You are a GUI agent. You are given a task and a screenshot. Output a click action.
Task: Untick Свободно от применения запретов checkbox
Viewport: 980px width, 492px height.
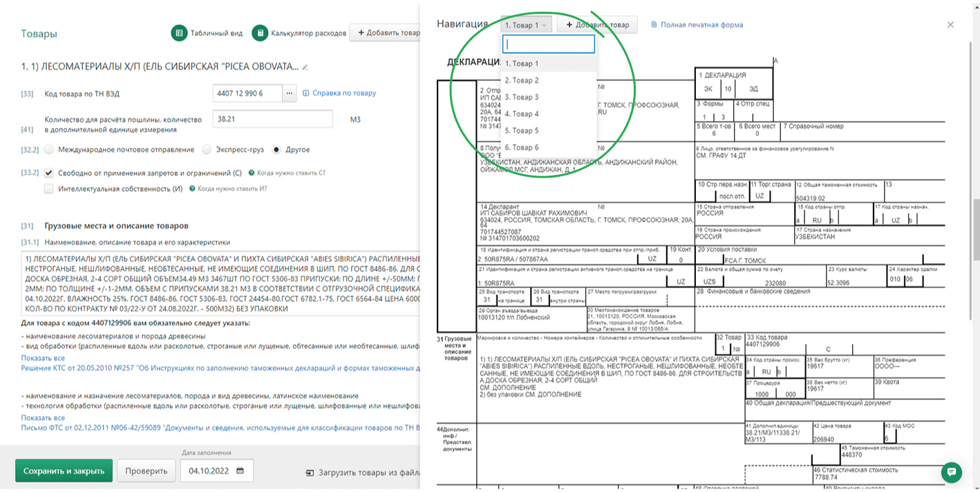click(x=49, y=173)
